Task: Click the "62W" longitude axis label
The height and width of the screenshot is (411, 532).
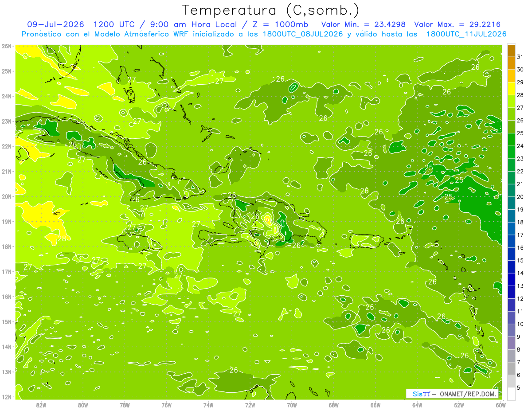Action: pos(459,405)
